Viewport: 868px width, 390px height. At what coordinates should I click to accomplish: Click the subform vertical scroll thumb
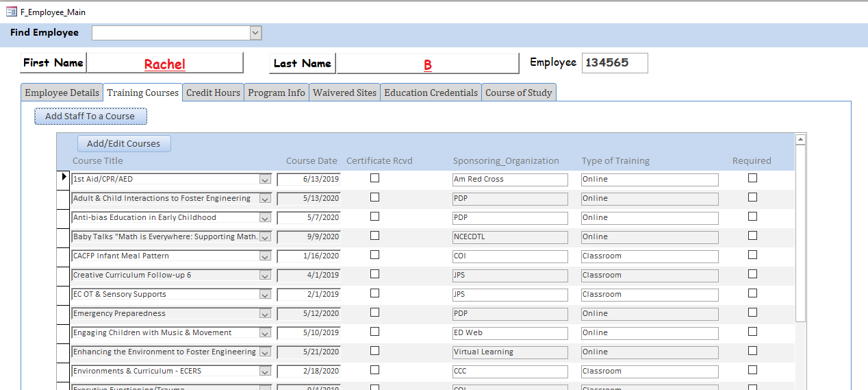800,233
